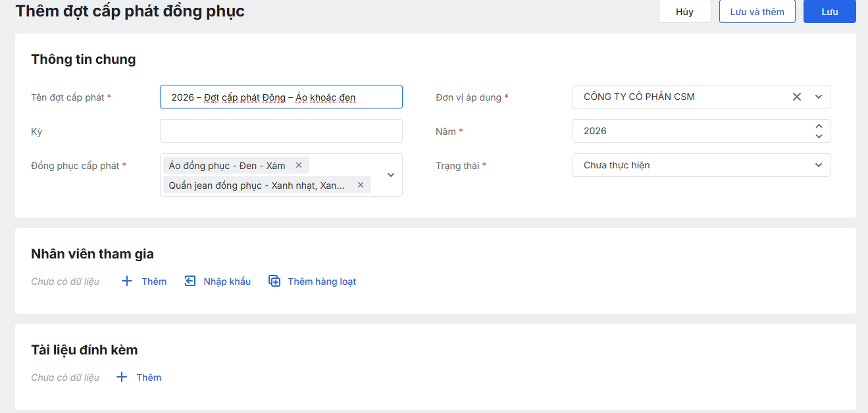Save the form with the Lưu button
Viewport: 868px width, 413px height.
point(829,12)
